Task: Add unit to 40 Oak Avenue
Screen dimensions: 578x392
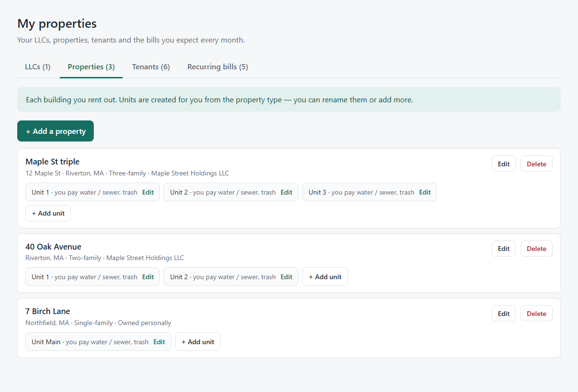Action: [325, 277]
